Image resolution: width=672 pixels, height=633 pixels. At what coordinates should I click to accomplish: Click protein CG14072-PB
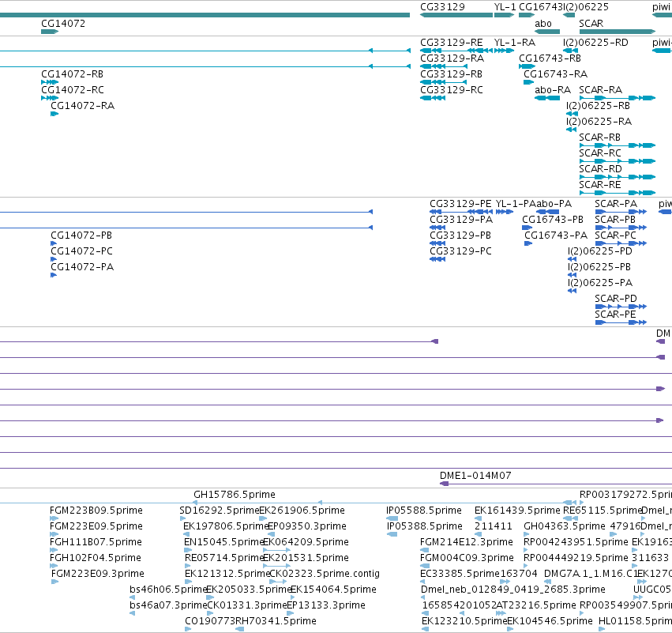(81, 235)
